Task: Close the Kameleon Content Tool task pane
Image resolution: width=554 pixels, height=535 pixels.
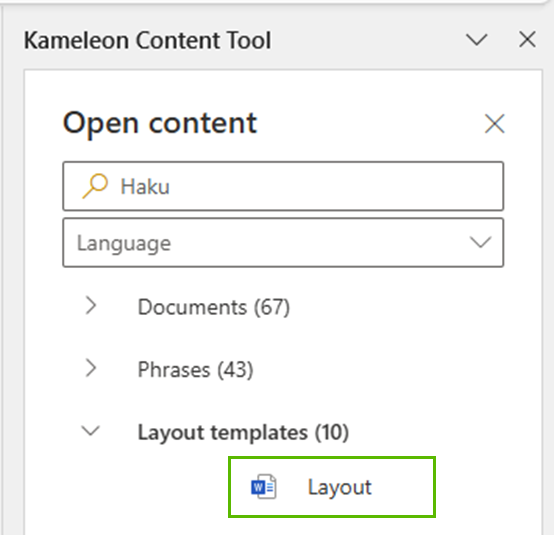Action: pos(527,39)
